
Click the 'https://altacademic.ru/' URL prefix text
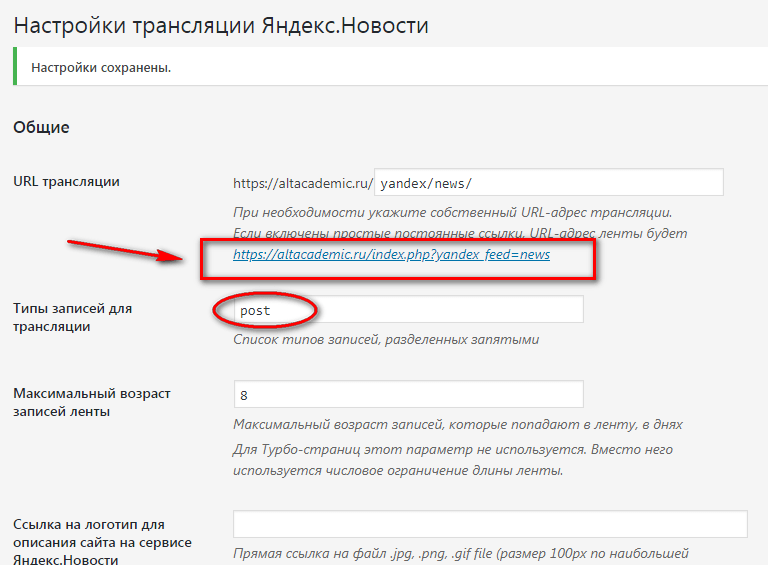click(303, 183)
